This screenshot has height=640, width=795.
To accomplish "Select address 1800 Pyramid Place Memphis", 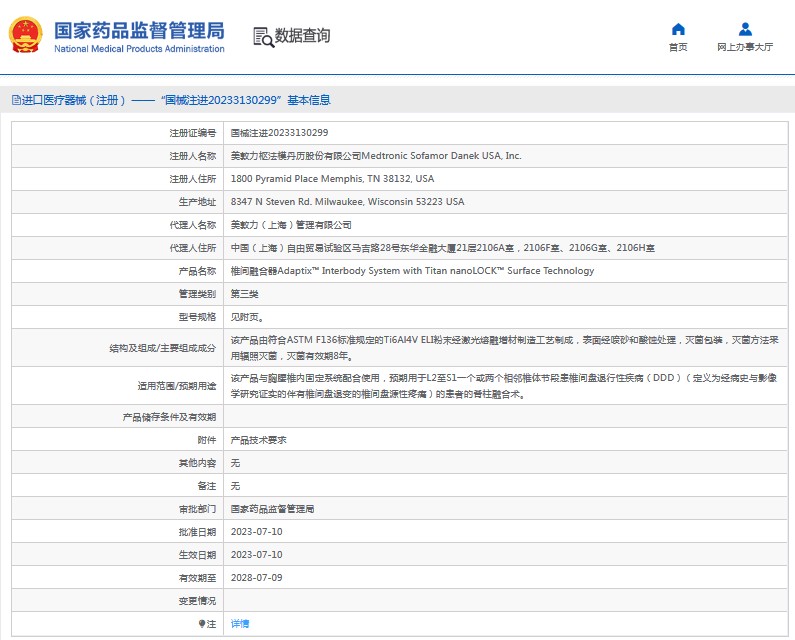I will click(332, 179).
